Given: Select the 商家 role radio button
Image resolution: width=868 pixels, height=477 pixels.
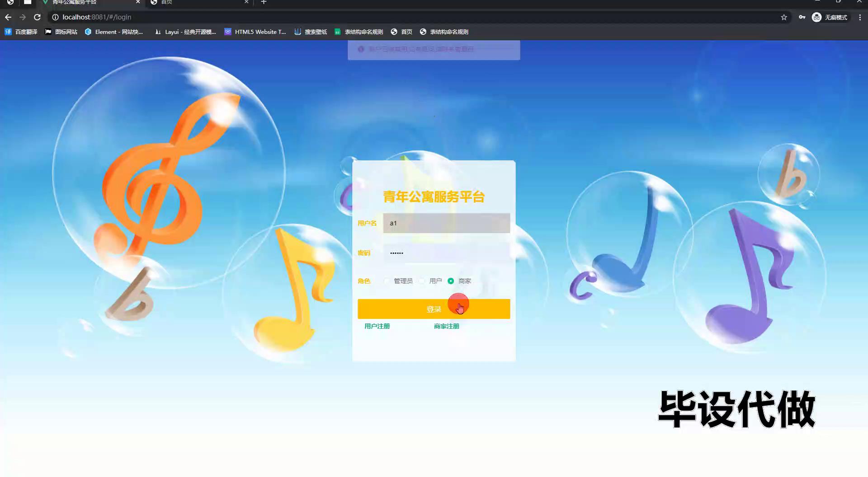Looking at the screenshot, I should (x=451, y=281).
